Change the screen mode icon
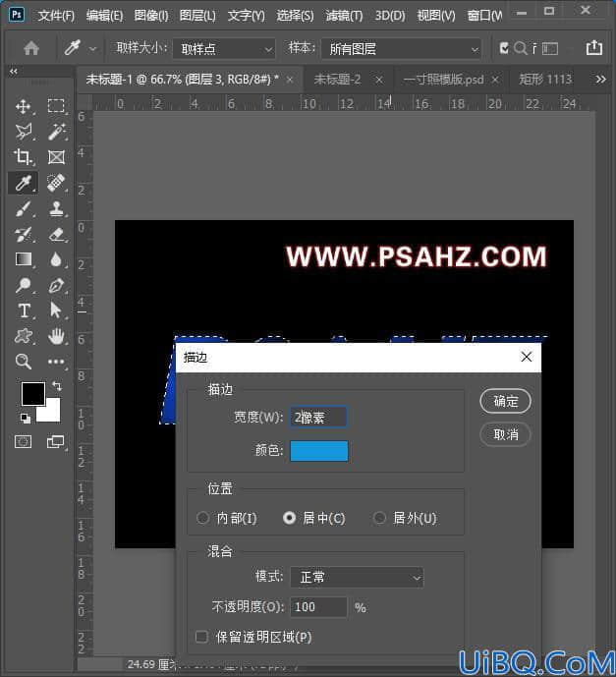The width and height of the screenshot is (616, 677). click(x=56, y=442)
